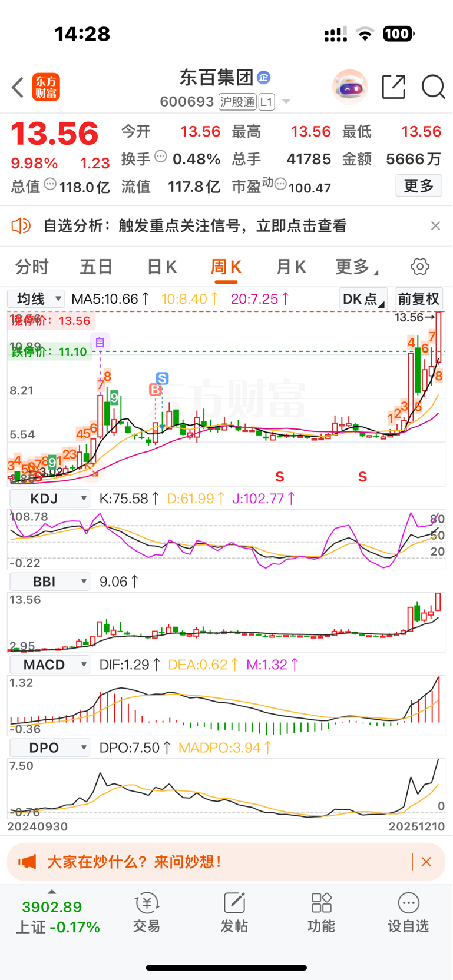Tap the blue 企 badge beside 东百集团
This screenshot has height=980, width=453.
point(264,77)
